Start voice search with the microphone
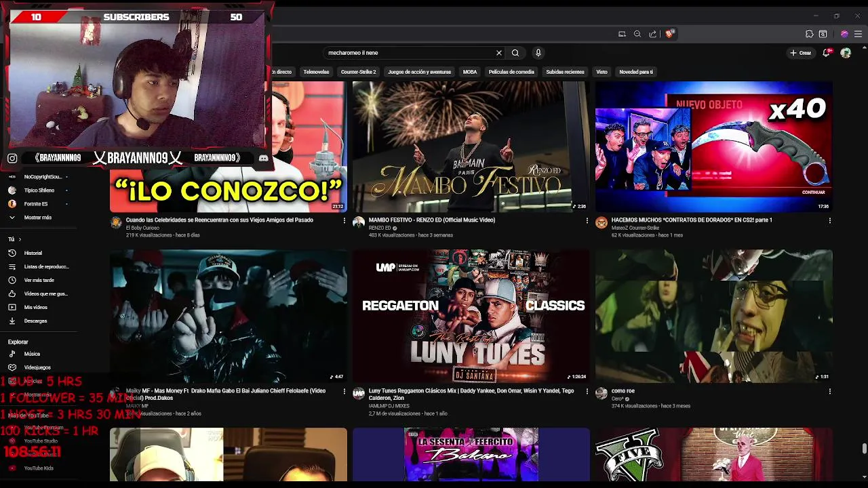This screenshot has height=488, width=868. click(x=538, y=53)
